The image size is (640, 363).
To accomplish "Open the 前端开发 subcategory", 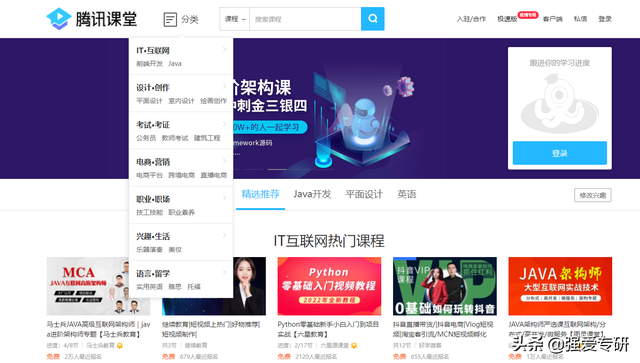I will pyautogui.click(x=149, y=64).
